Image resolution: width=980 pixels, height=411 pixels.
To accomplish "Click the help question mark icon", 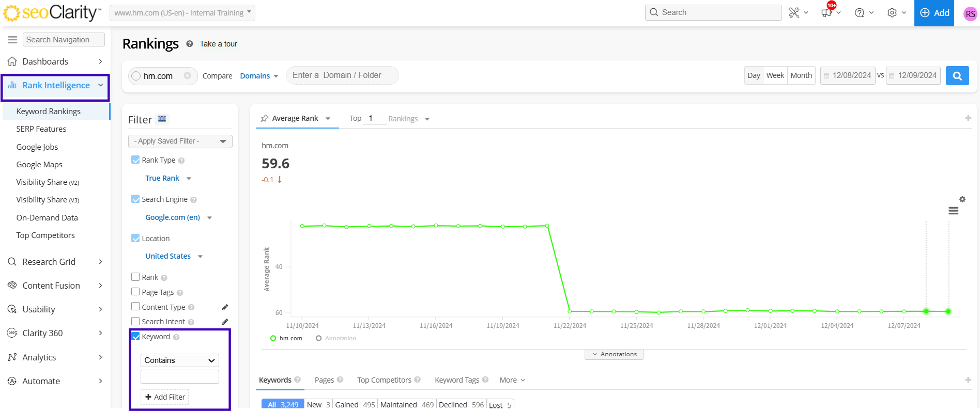I will click(859, 13).
